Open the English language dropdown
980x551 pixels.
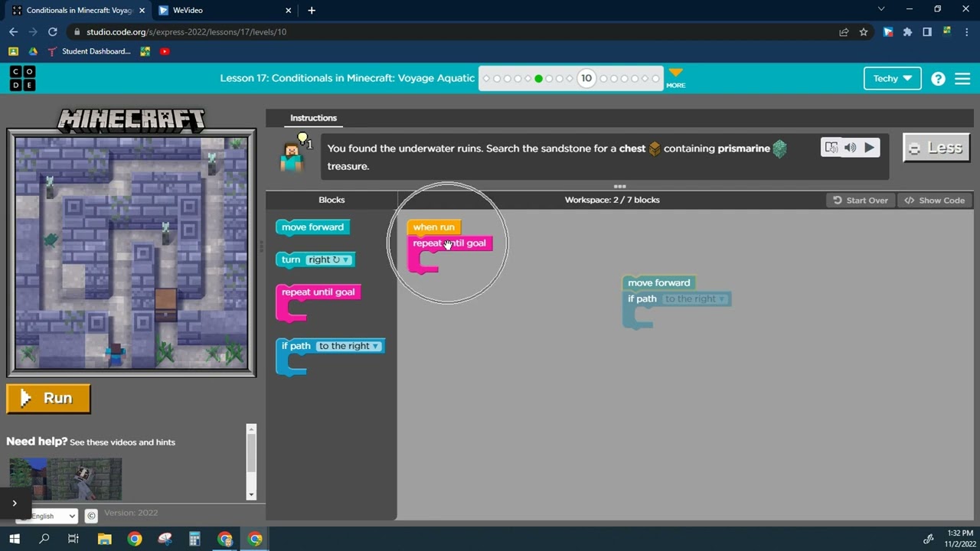[47, 516]
